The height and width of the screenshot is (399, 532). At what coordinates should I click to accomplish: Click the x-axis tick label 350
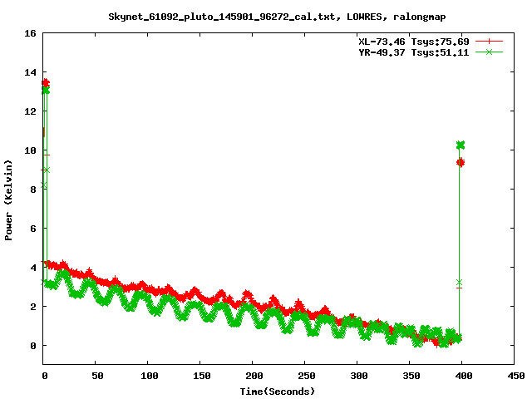(x=409, y=377)
